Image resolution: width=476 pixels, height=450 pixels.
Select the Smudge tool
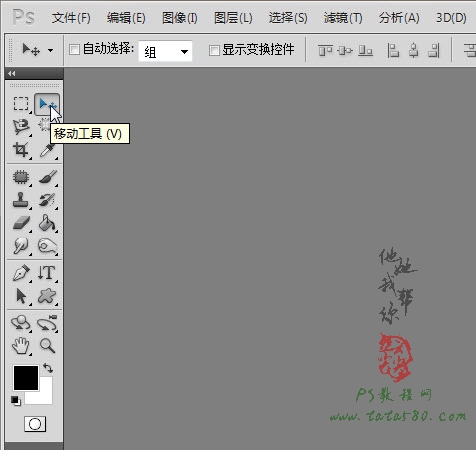point(21,246)
